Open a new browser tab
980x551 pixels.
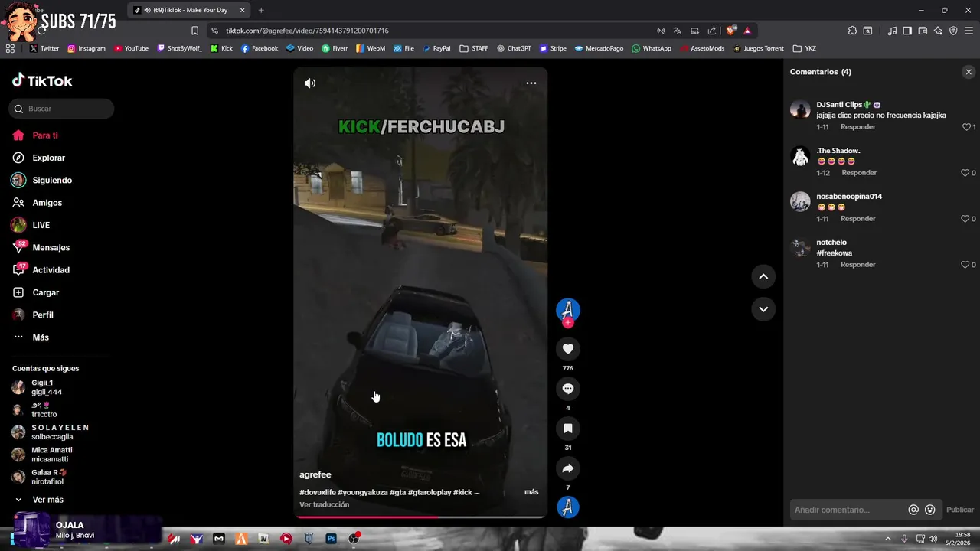pyautogui.click(x=261, y=10)
